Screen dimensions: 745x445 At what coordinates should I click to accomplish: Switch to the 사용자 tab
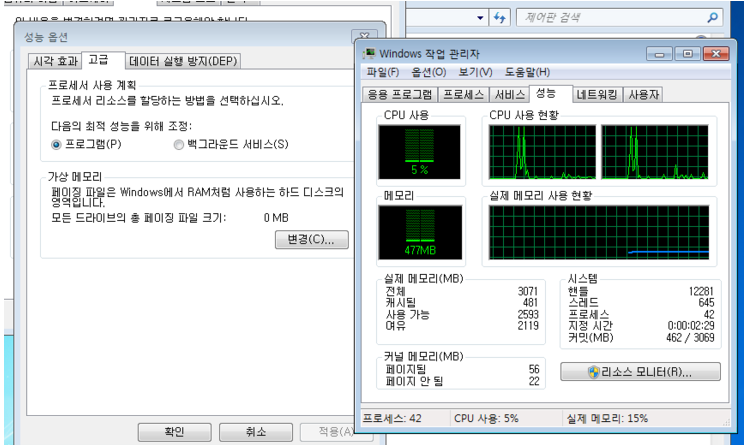(643, 95)
